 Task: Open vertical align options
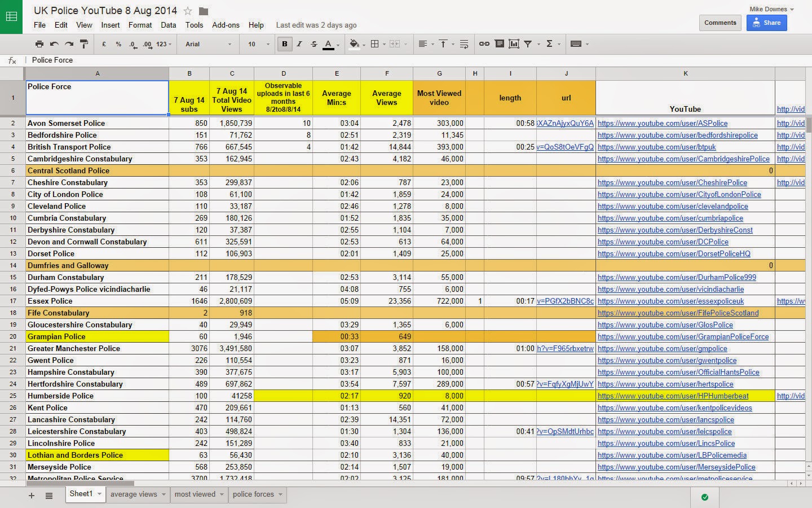(x=445, y=44)
